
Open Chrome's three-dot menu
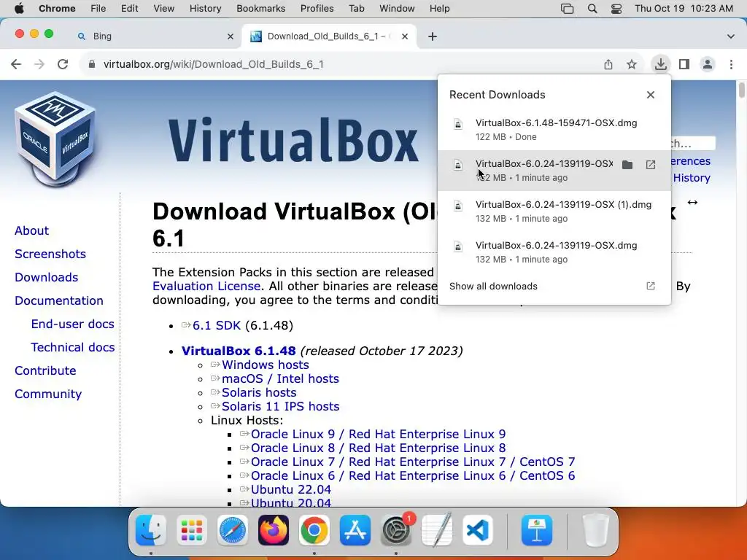[x=731, y=64]
